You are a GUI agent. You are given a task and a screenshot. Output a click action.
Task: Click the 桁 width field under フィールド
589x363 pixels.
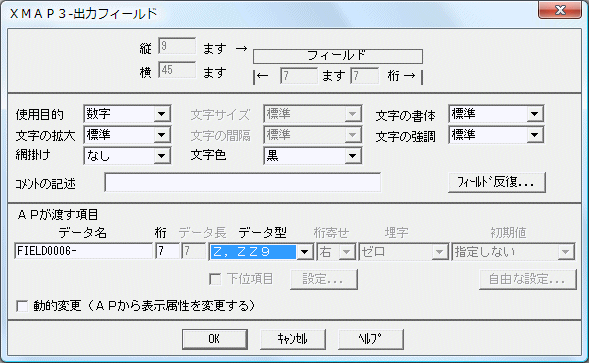[x=364, y=76]
